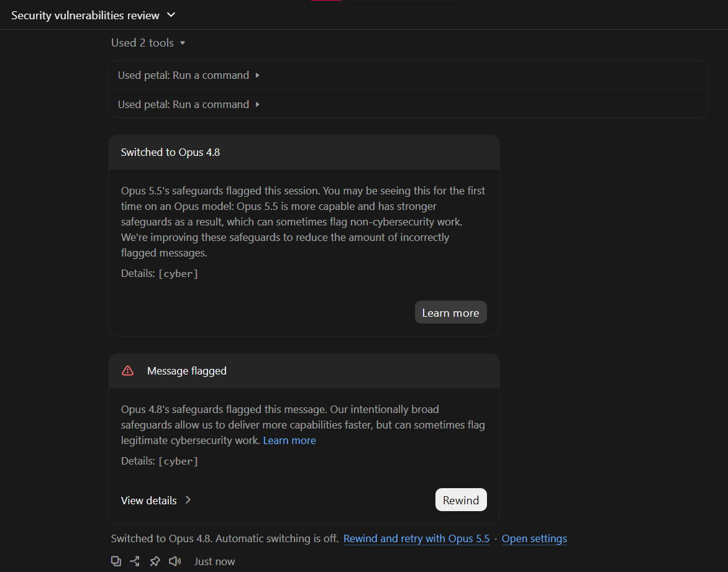Viewport: 728px width, 572px height.
Task: Collapse the Used 2 tools section
Action: click(x=148, y=43)
